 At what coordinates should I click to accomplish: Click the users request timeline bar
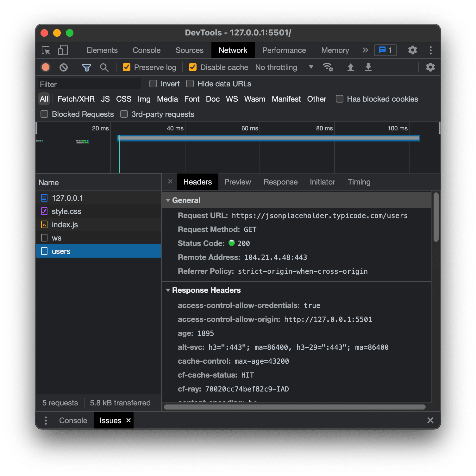click(x=269, y=138)
